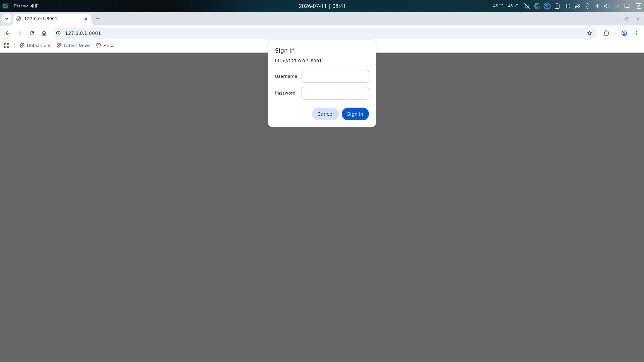Reload the page with the refresh icon
Screen dimensions: 644x362
click(32, 33)
